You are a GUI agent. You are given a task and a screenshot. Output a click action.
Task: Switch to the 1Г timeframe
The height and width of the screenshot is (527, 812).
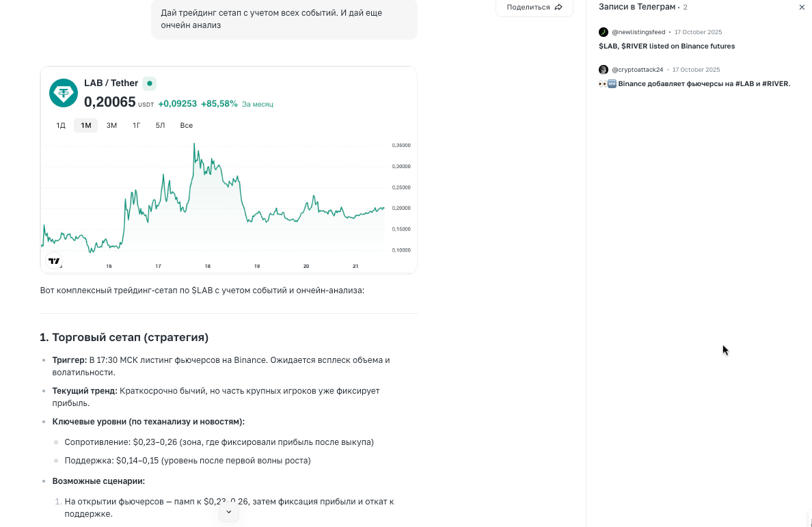[136, 125]
